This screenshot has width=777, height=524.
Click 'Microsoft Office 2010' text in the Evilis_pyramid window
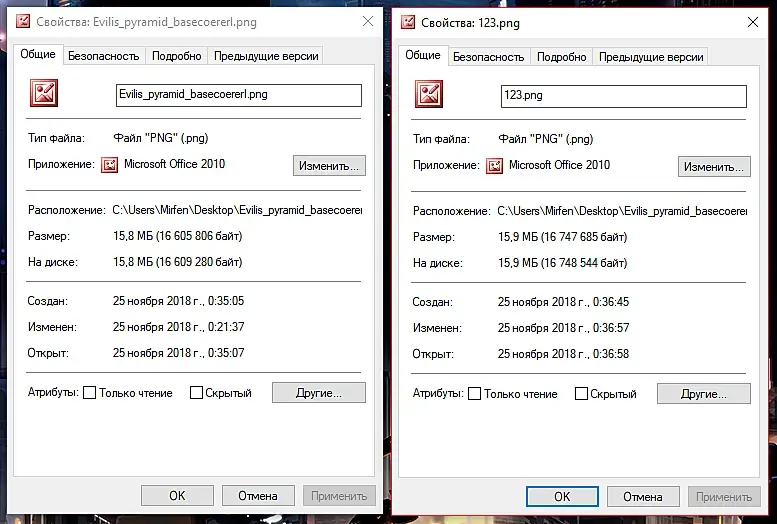pyautogui.click(x=174, y=164)
